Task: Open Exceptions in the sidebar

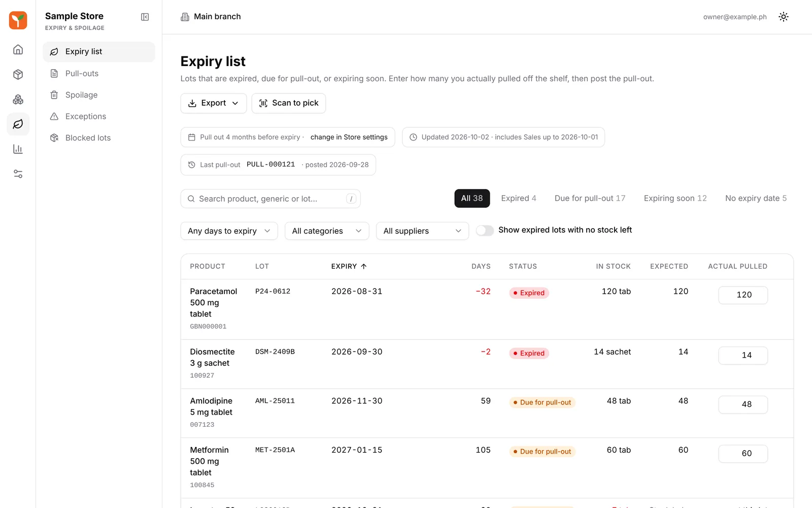Action: pyautogui.click(x=99, y=116)
